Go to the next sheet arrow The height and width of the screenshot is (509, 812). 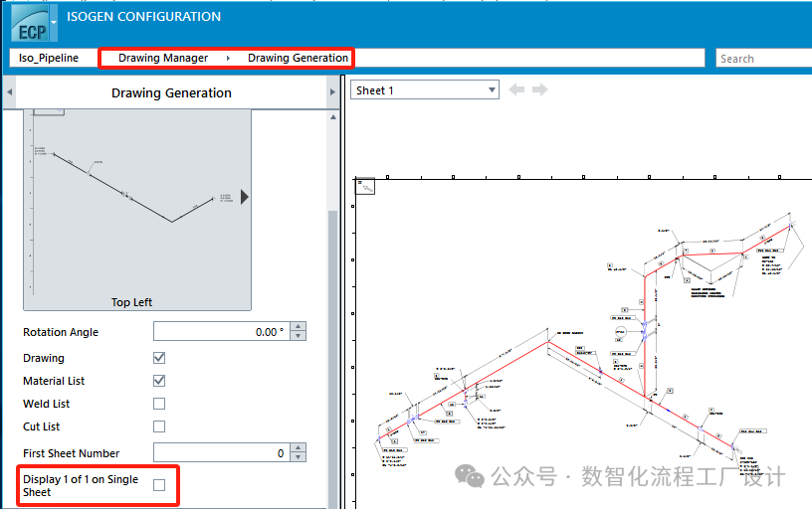coord(539,89)
